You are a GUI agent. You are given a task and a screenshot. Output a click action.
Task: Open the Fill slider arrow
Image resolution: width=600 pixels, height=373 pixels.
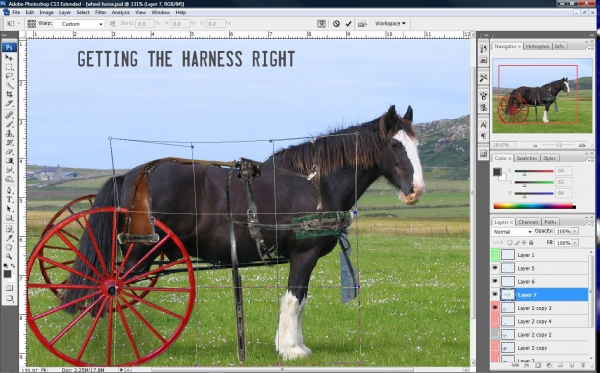[575, 243]
